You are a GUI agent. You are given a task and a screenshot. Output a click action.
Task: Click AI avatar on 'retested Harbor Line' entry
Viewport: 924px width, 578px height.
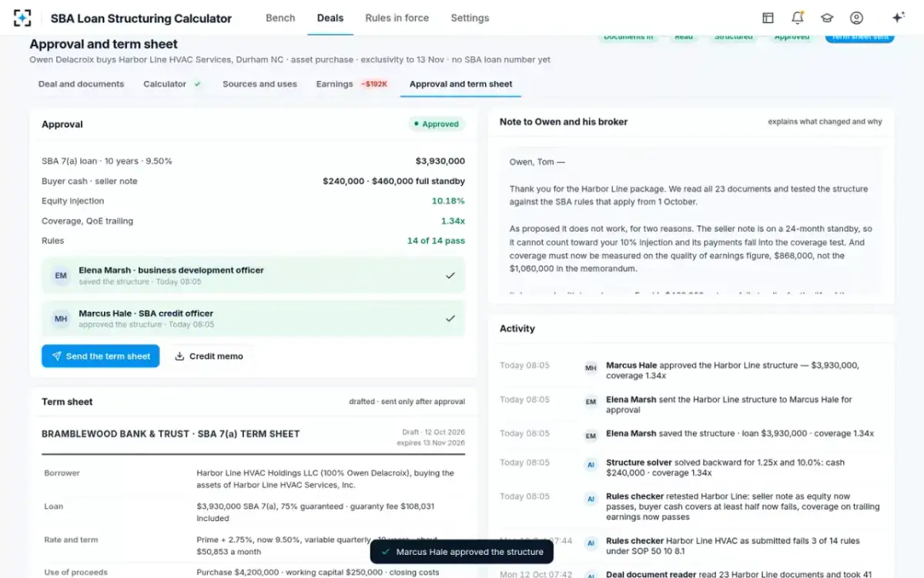click(x=591, y=499)
